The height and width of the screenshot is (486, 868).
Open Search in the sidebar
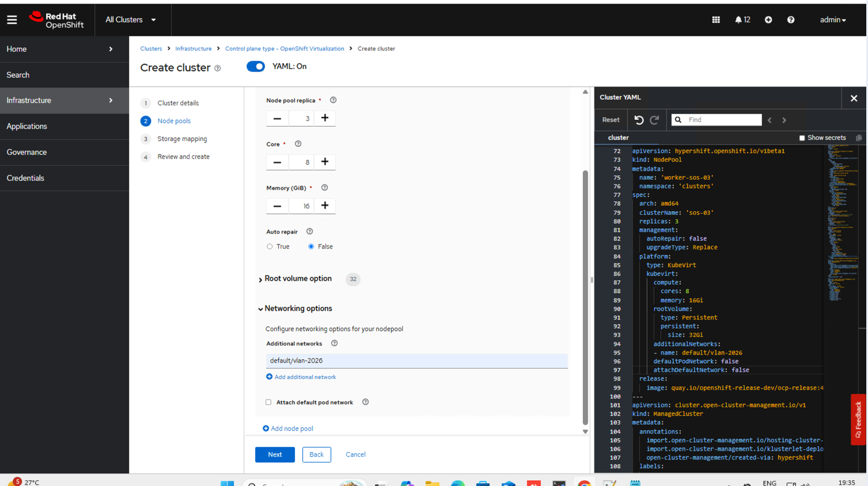(x=65, y=75)
